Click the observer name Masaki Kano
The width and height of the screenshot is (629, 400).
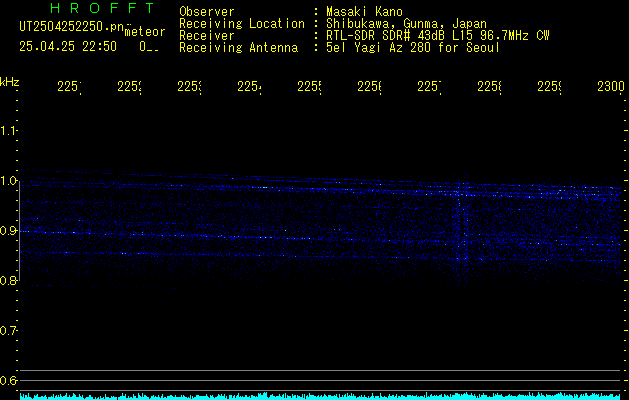(x=364, y=12)
